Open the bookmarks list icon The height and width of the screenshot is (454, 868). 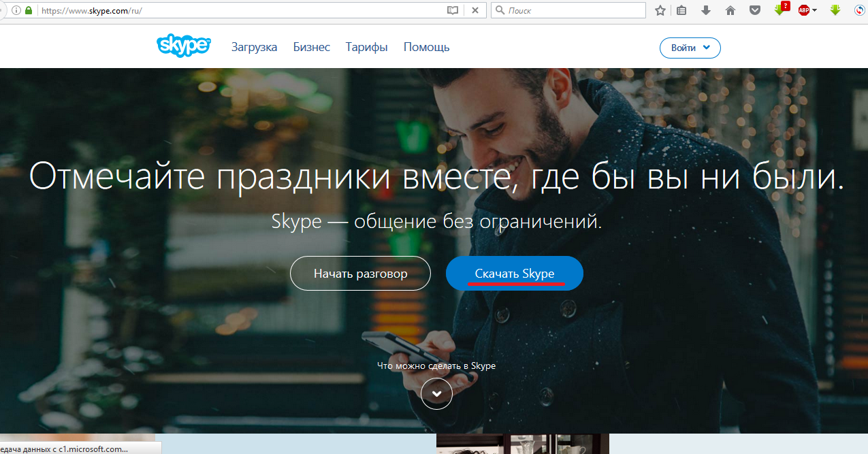(x=681, y=10)
